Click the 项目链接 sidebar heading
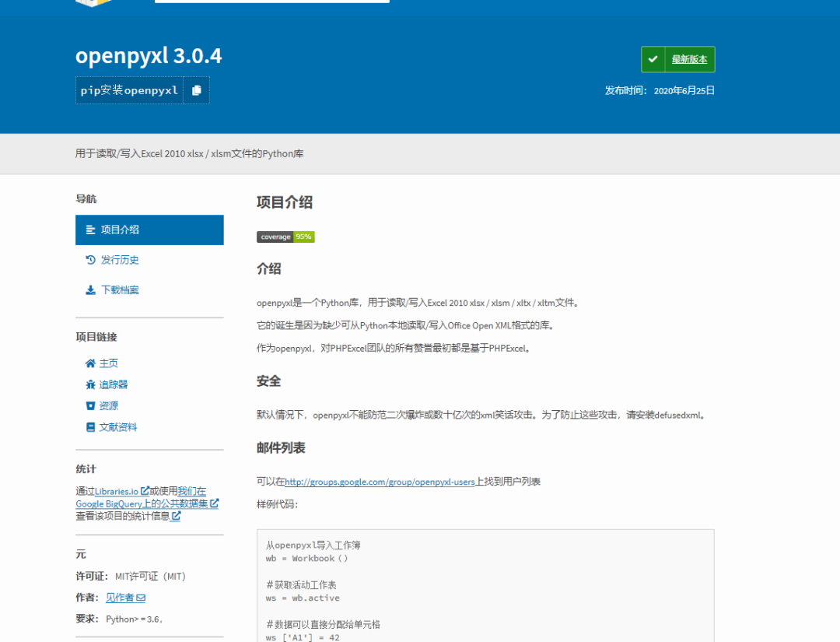 [x=96, y=337]
